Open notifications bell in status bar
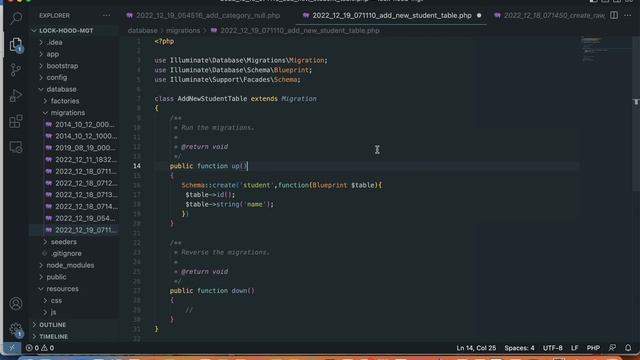 (628, 348)
